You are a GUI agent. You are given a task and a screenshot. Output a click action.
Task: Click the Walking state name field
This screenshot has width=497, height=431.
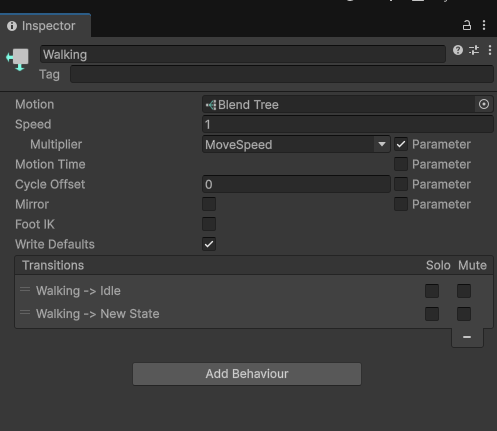(x=243, y=54)
